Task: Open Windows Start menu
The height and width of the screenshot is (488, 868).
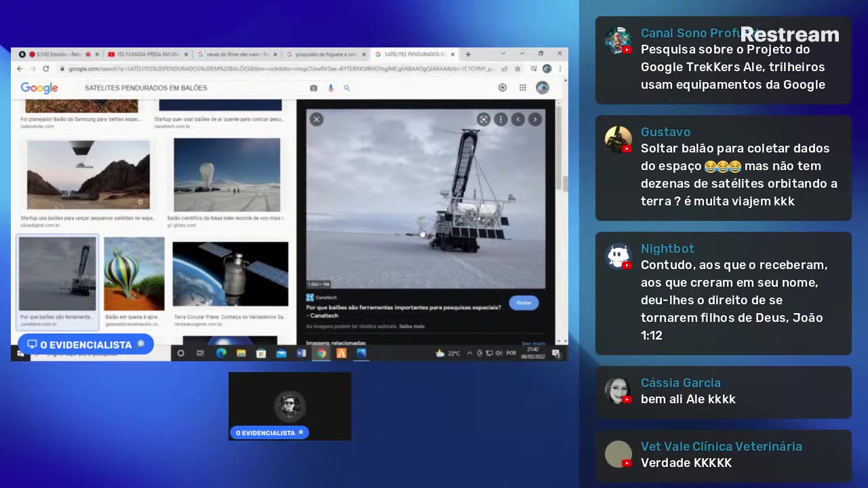Action: 20,353
